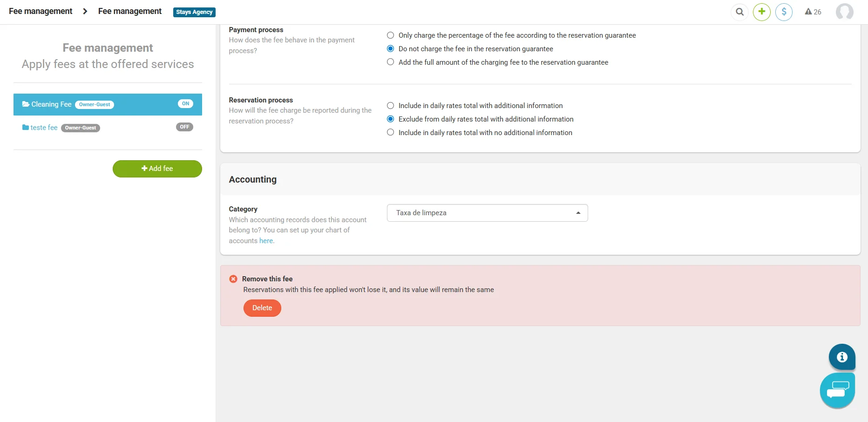
Task: Choose 'Include in daily rates total with no additional information'
Action: (x=391, y=133)
